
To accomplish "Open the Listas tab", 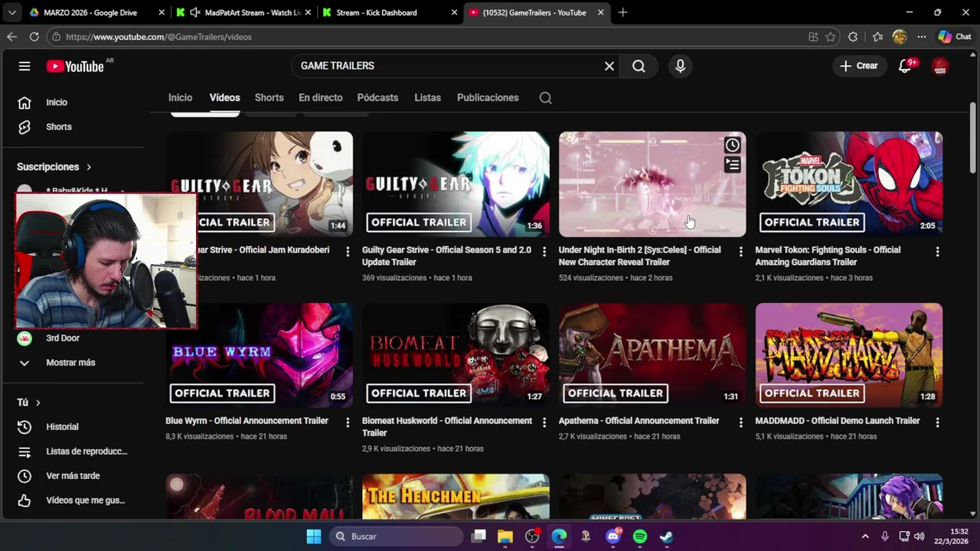I will [x=427, y=98].
